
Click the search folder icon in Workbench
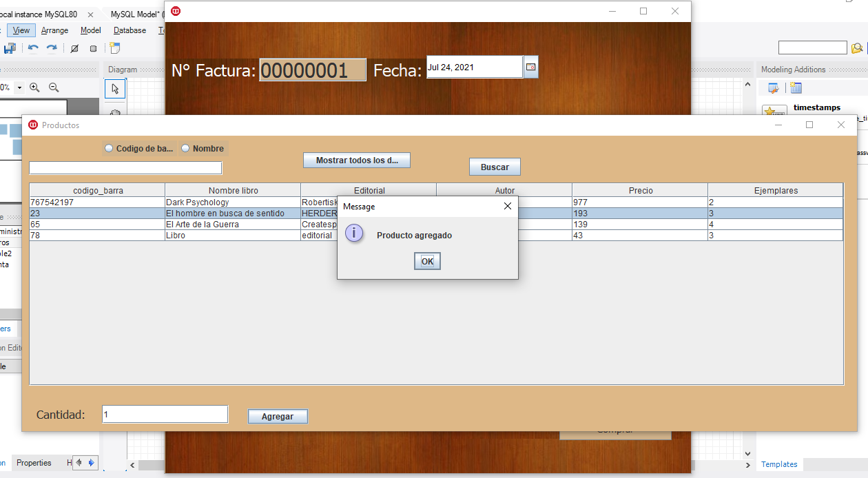click(x=857, y=48)
